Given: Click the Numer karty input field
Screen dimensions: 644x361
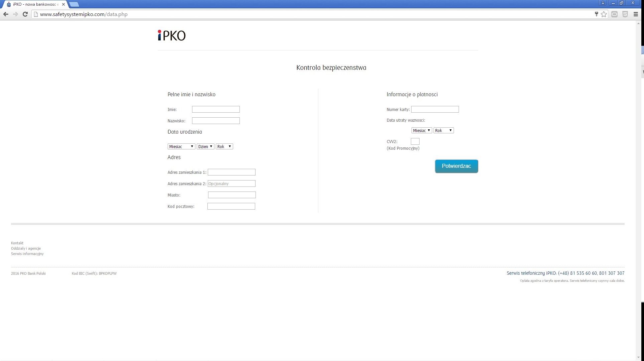Looking at the screenshot, I should pyautogui.click(x=435, y=109).
